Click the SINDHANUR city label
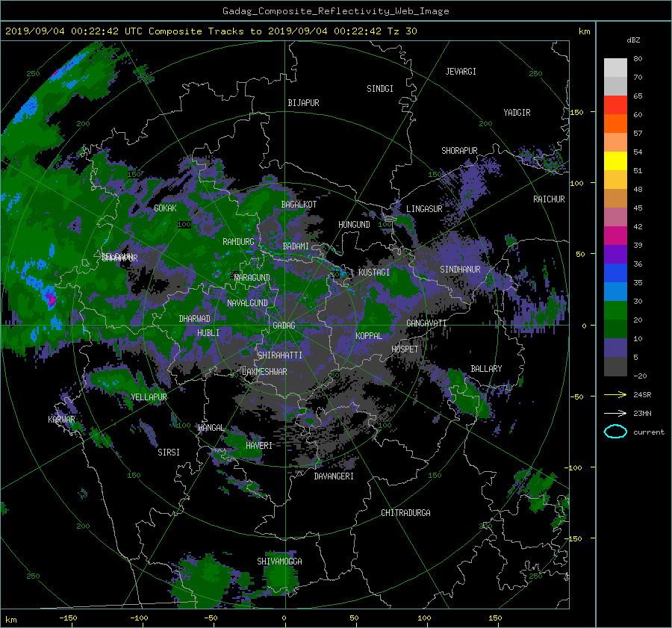The height and width of the screenshot is (628, 672). coord(460,270)
